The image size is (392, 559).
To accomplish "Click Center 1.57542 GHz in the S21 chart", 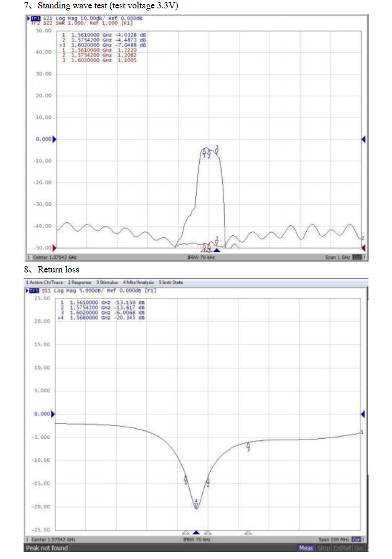I will 55,257.
